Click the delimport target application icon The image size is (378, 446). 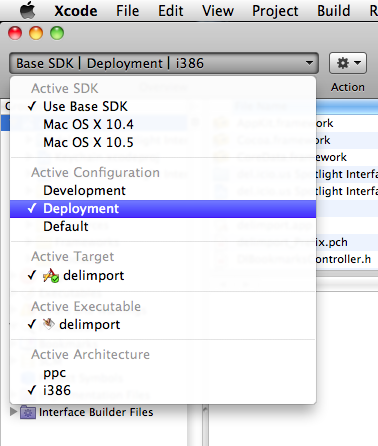(51, 276)
